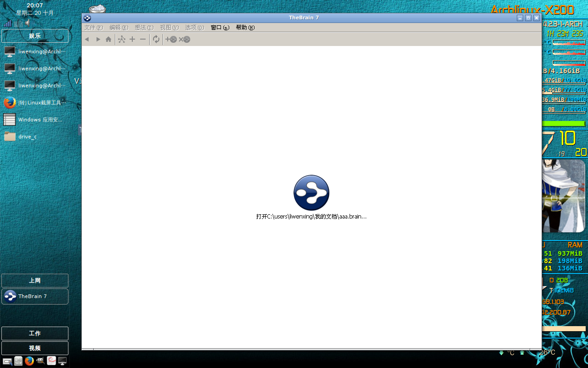Viewport: 588px width, 368px height.
Task: Click the 视频 workspace button
Action: 35,348
